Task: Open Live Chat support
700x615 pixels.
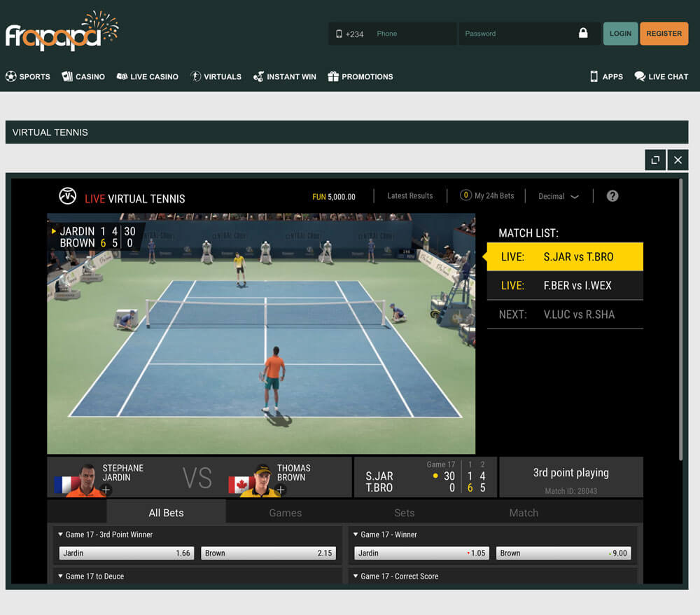Action: 661,76
